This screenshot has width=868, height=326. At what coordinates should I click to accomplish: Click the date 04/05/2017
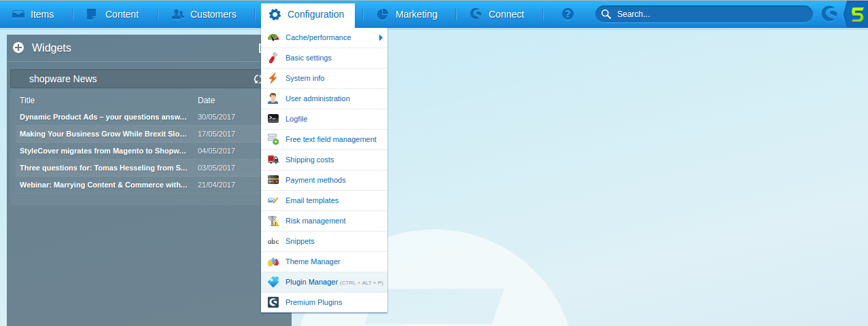coord(216,151)
